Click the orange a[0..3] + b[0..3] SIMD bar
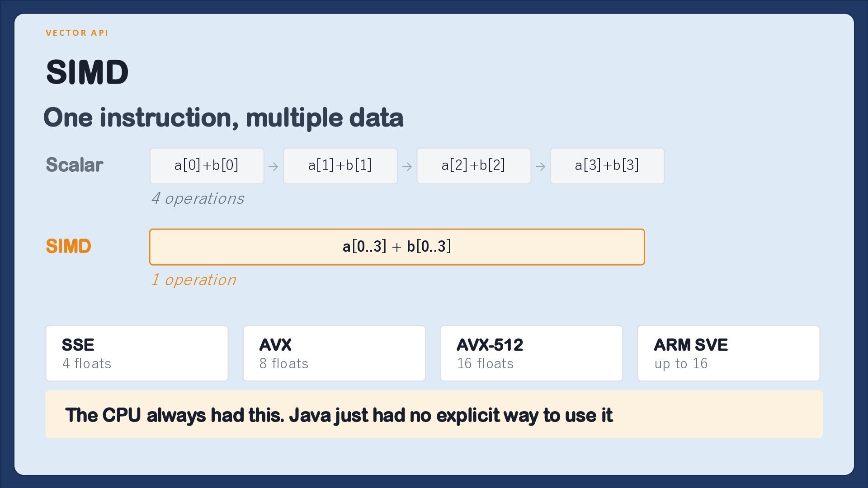 397,247
